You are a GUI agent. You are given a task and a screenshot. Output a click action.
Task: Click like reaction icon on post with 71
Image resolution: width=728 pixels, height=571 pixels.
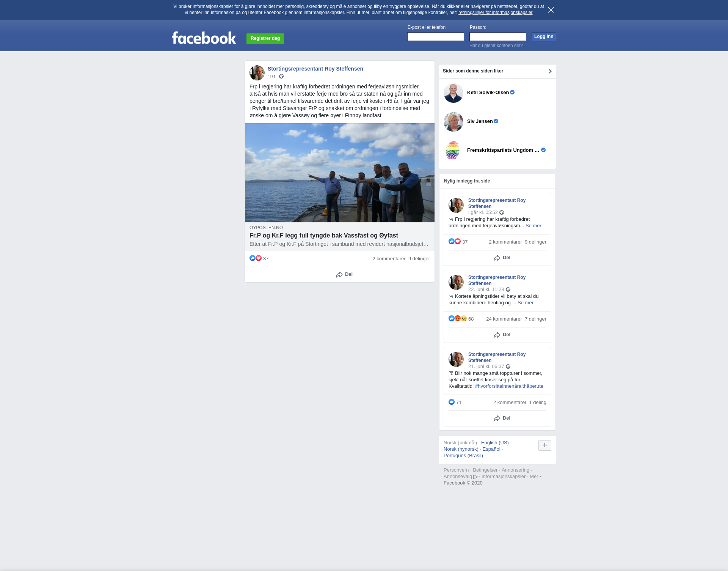[x=452, y=402]
